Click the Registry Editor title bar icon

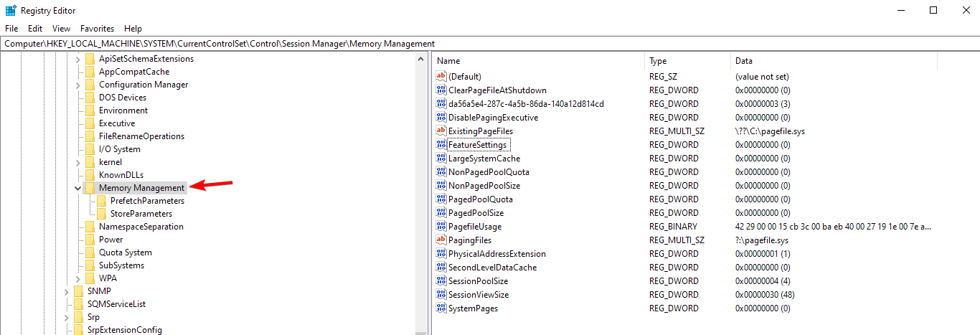pos(11,10)
